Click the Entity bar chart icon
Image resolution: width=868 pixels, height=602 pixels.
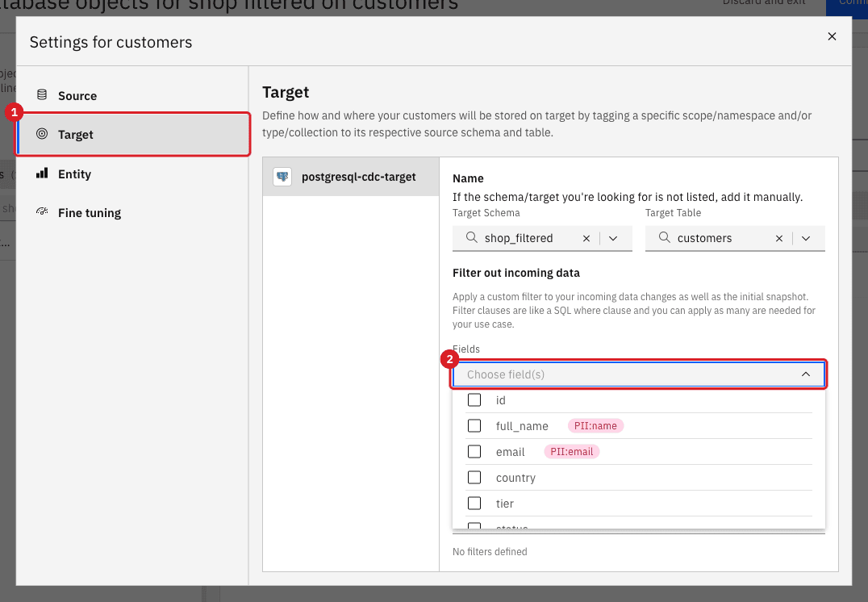(x=42, y=173)
